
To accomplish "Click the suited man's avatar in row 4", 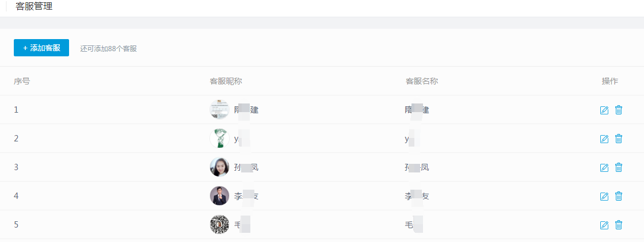I will coord(219,195).
